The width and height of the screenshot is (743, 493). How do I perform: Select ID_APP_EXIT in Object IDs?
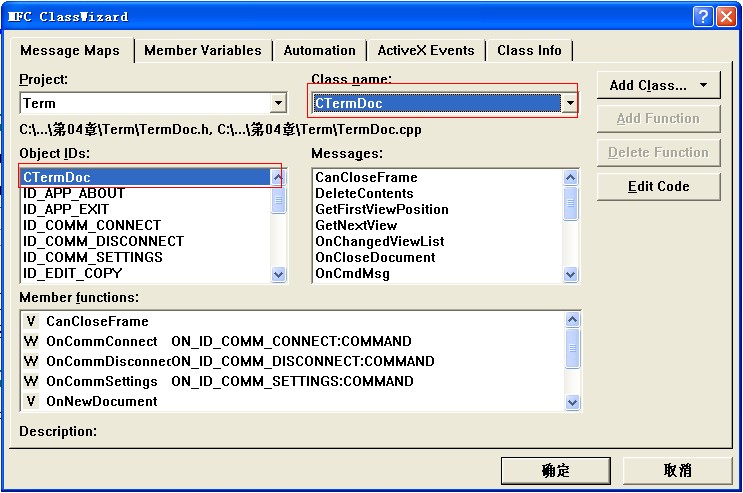coord(146,209)
